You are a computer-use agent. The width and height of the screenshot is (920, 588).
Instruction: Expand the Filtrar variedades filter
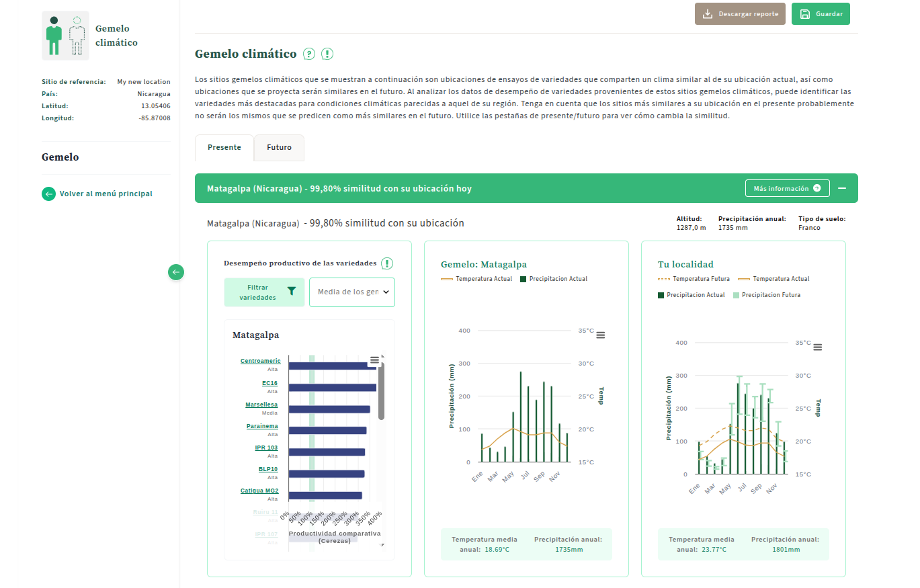[x=264, y=292]
